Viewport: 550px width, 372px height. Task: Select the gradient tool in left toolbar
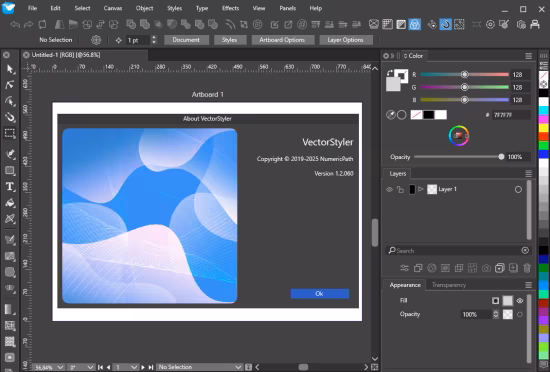(x=9, y=309)
